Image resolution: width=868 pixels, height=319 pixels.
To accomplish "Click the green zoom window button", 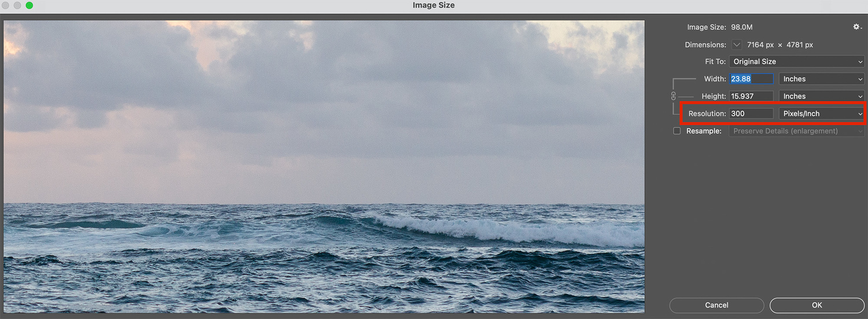I will [30, 5].
